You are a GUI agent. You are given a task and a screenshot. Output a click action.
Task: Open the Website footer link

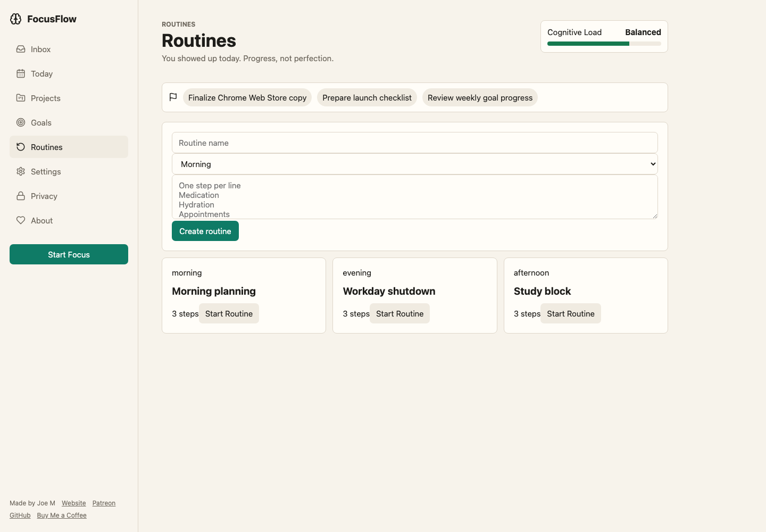[x=73, y=503]
